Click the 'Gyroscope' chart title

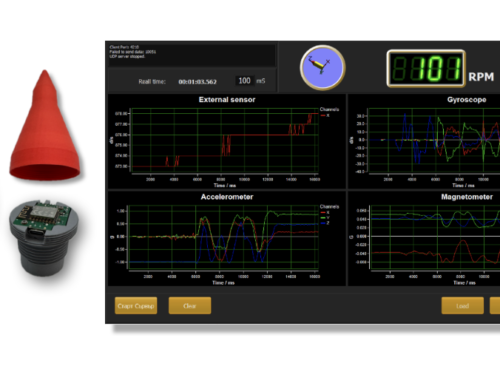pyautogui.click(x=467, y=100)
